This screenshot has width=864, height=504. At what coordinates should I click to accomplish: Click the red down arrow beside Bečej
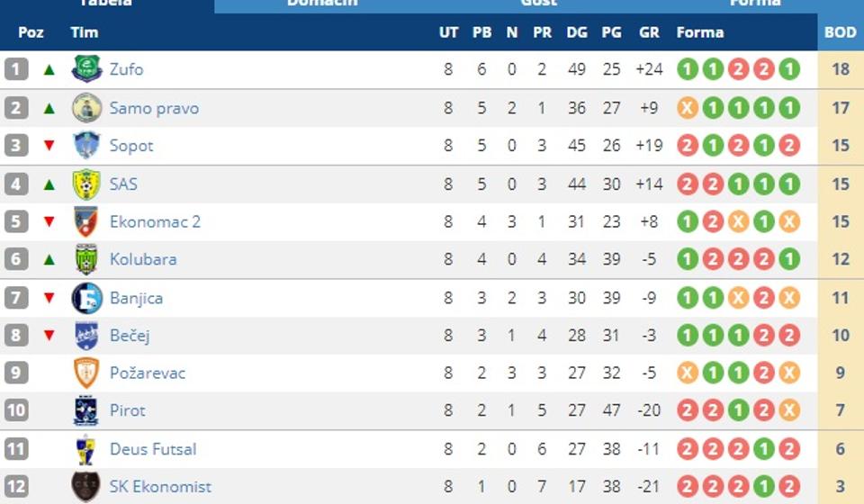coord(49,336)
